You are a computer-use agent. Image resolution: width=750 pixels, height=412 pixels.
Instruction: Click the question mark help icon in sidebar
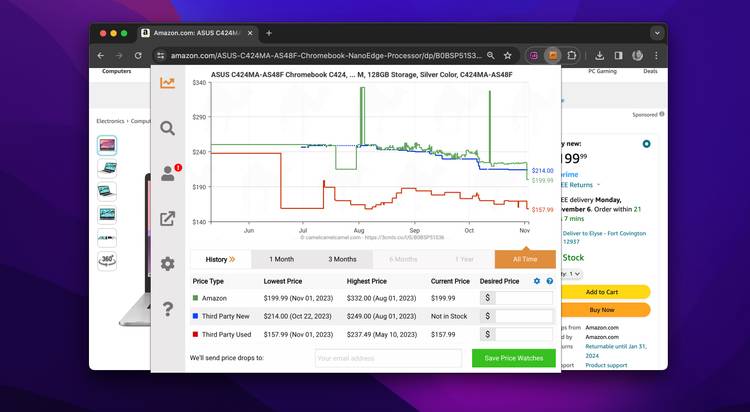[167, 309]
